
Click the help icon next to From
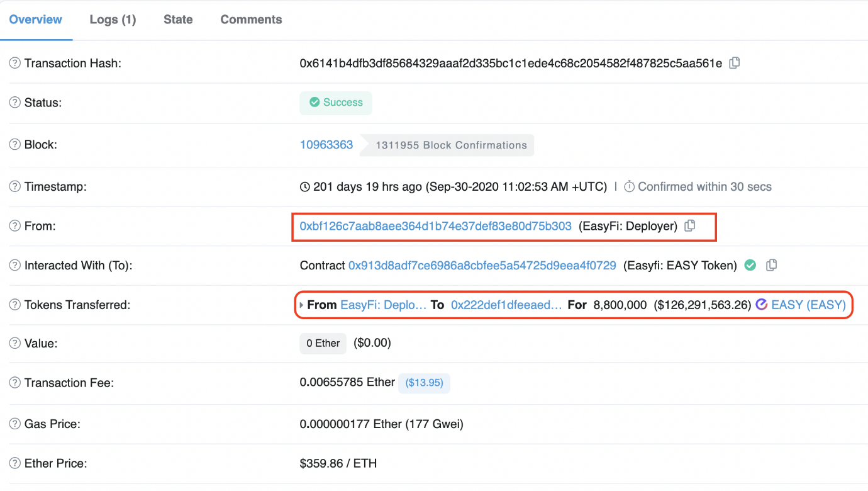[15, 226]
